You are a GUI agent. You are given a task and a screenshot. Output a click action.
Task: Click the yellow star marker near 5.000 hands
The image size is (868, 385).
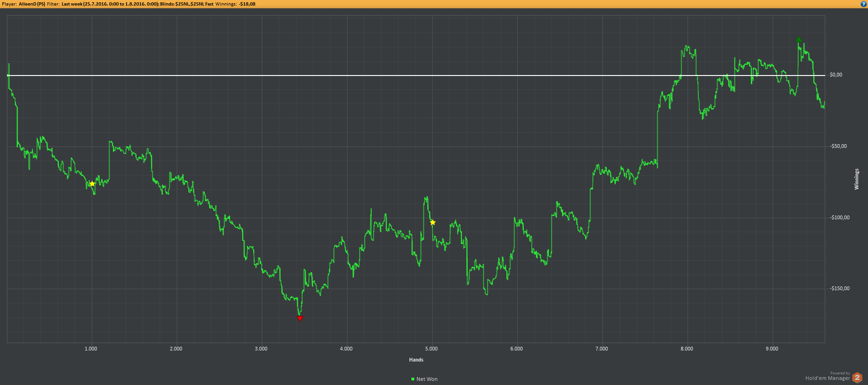coord(433,222)
